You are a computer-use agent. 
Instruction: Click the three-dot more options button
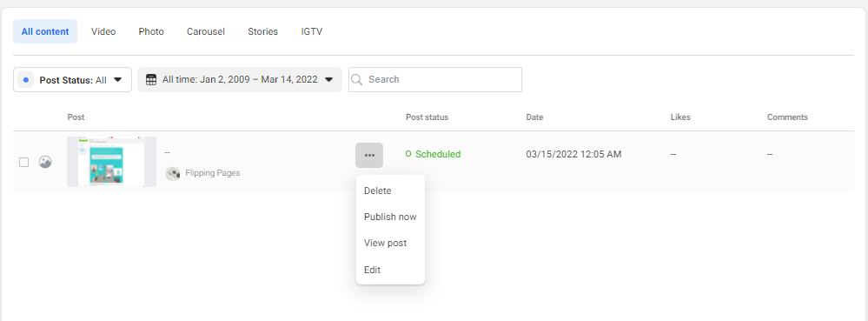point(369,155)
